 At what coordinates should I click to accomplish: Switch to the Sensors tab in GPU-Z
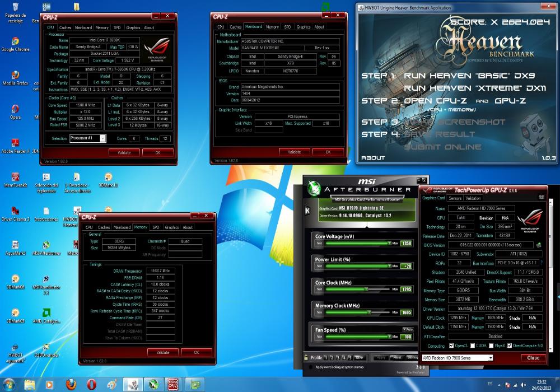(455, 198)
